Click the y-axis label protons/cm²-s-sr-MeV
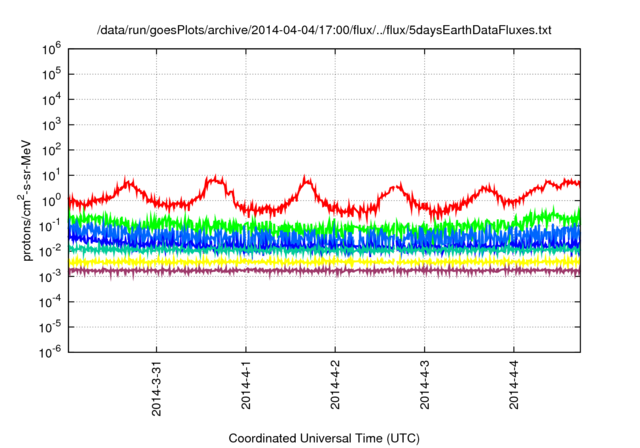This screenshot has height=448, width=640. [x=24, y=200]
